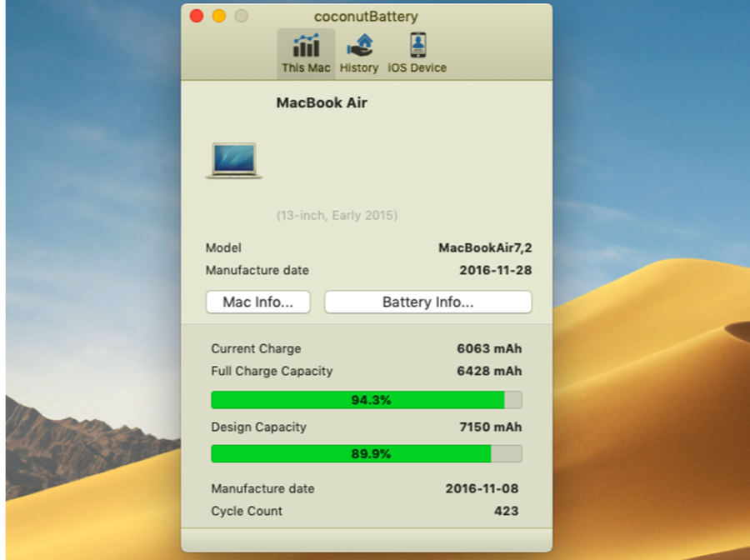The width and height of the screenshot is (750, 560).
Task: Click the 2016-11-08 battery manufacture date
Action: (482, 489)
